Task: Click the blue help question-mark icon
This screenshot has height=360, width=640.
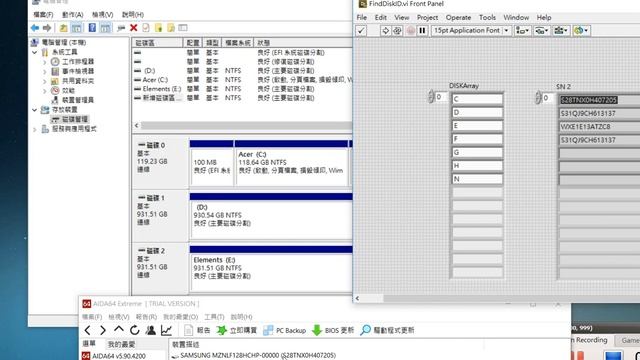Action: pyautogui.click(x=93, y=28)
